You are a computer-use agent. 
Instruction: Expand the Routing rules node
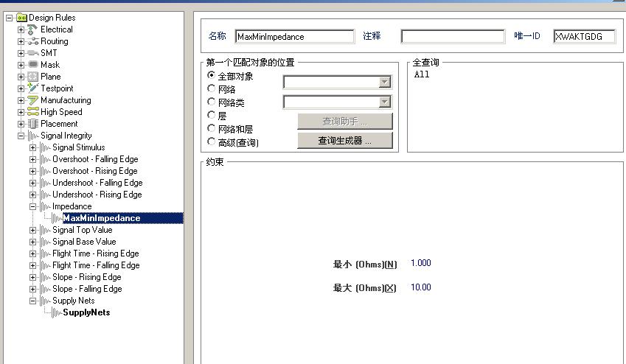click(21, 41)
